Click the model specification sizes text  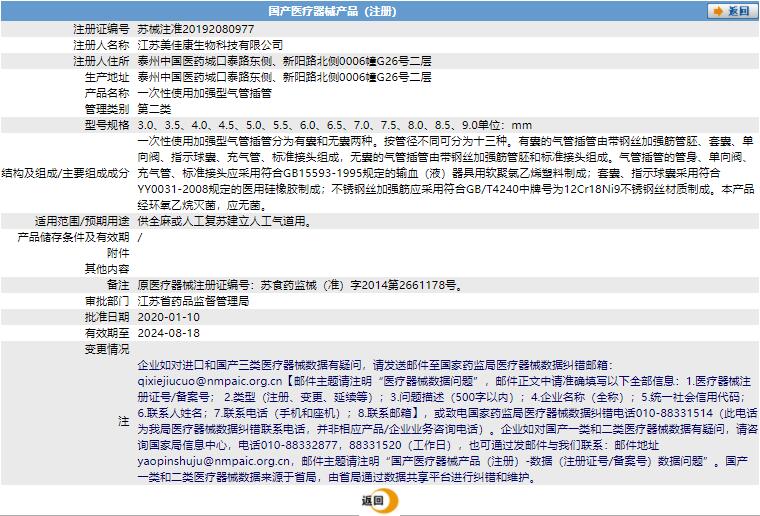(x=335, y=125)
